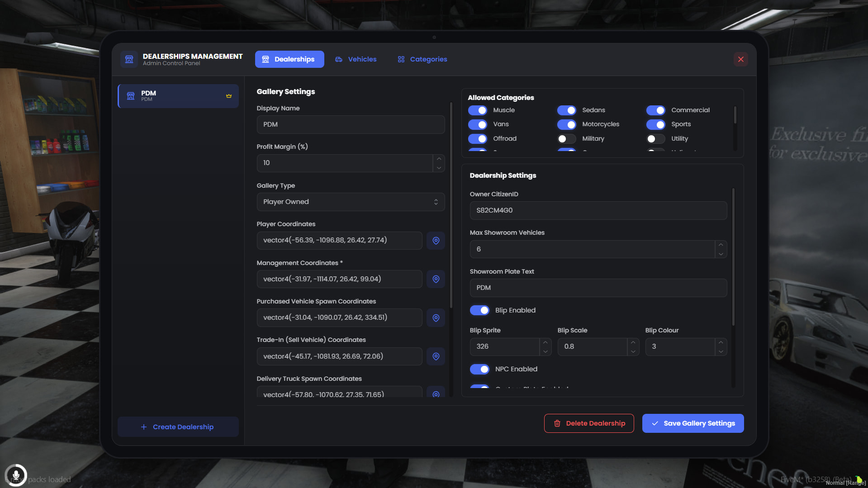Pick Purchased Vehicle Spawn location pin
The width and height of the screenshot is (868, 488).
436,318
